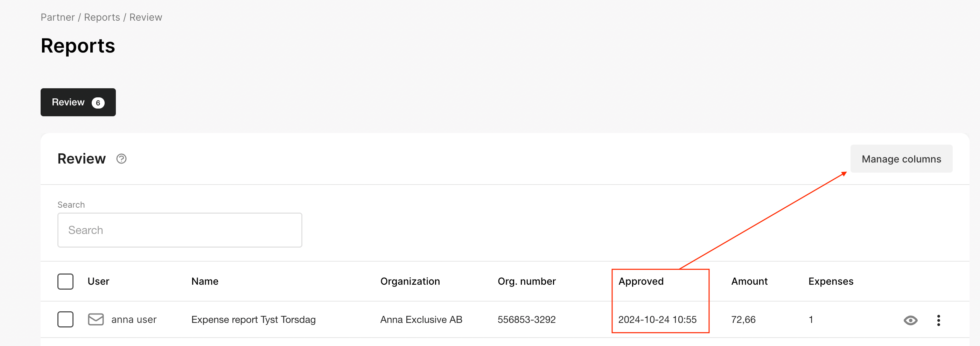
Task: Go to Partner in the breadcrumb
Action: [57, 18]
